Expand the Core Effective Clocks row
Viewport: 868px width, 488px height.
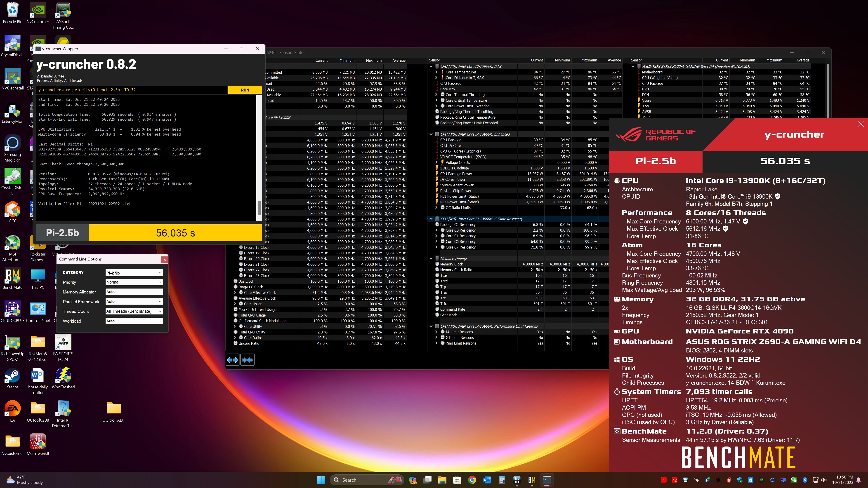click(x=235, y=293)
